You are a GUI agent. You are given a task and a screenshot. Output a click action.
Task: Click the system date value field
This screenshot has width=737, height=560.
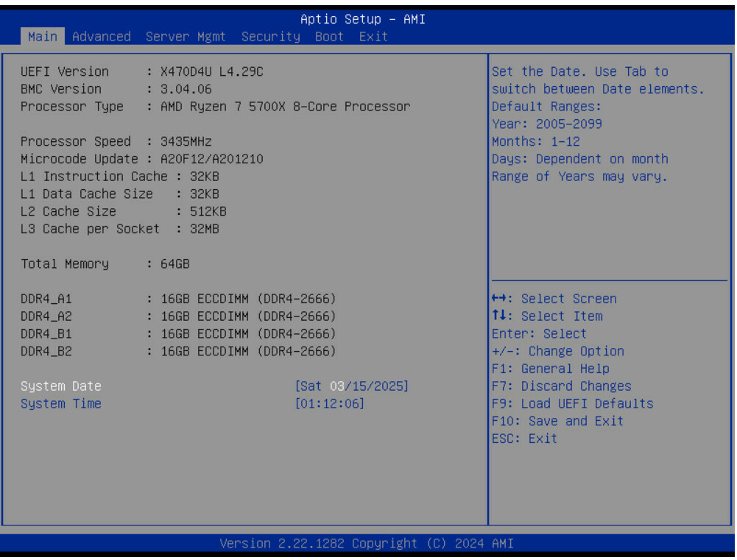pyautogui.click(x=352, y=386)
